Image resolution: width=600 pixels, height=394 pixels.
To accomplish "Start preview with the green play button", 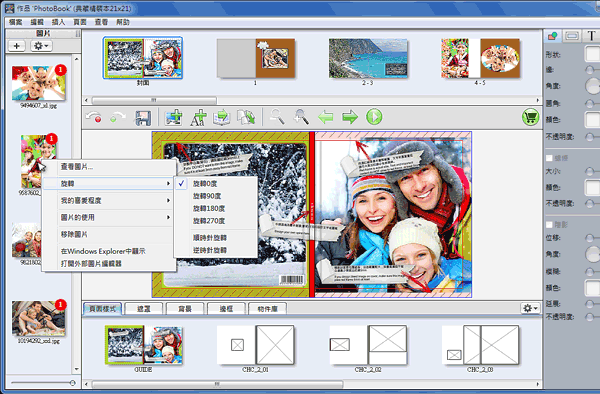I will click(374, 117).
